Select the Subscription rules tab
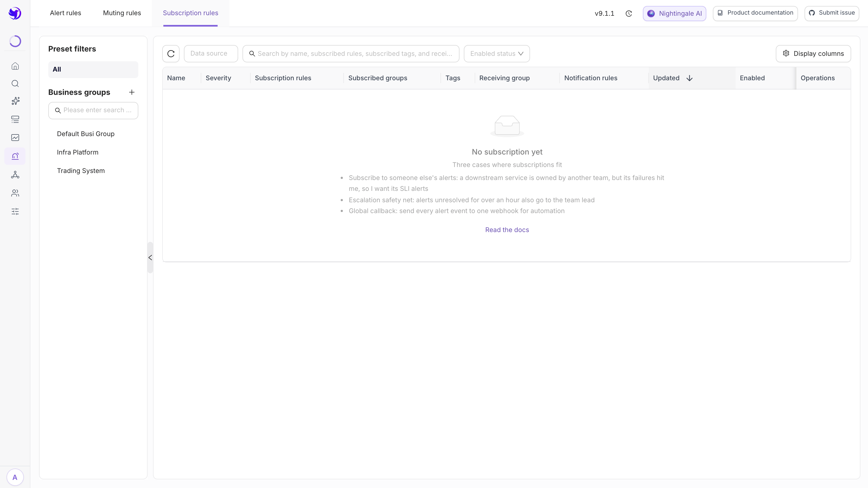The height and width of the screenshot is (488, 868). coord(190,13)
